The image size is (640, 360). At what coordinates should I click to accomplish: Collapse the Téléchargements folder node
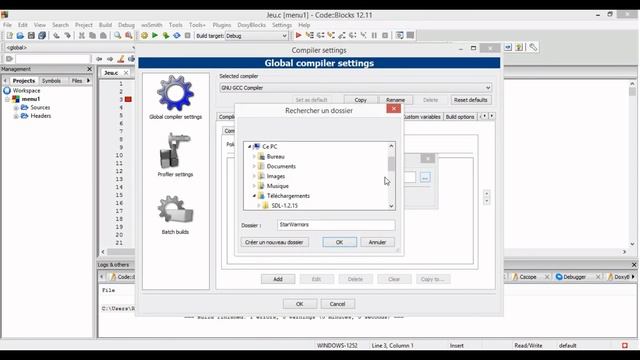click(x=254, y=196)
